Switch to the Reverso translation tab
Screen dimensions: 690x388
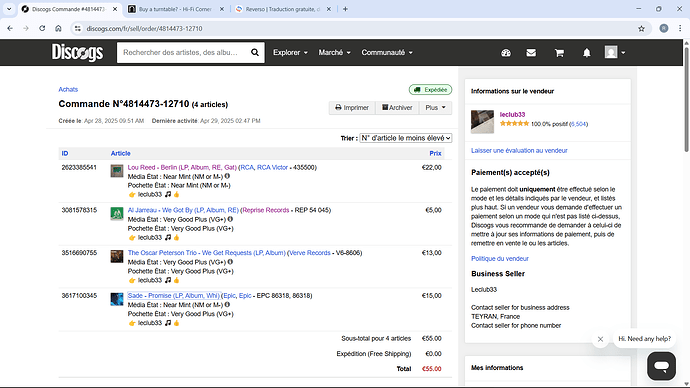(282, 9)
